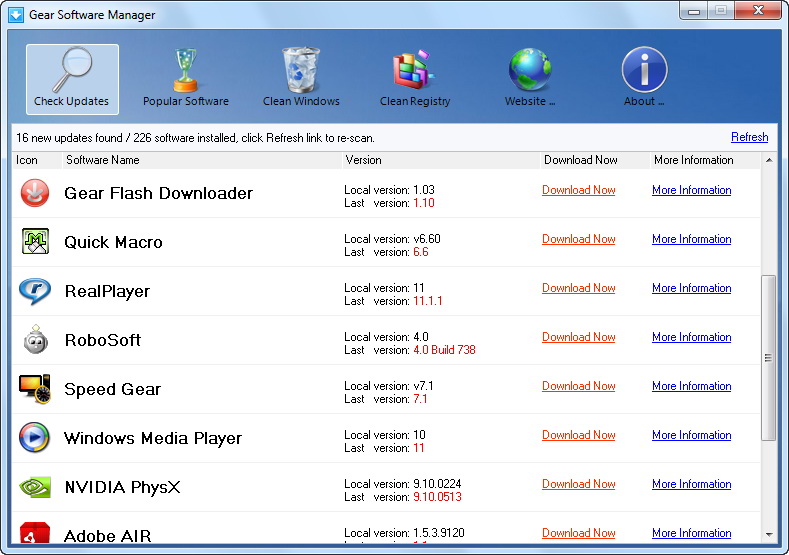Download Now for Adobe AIR
The width and height of the screenshot is (789, 555).
[x=579, y=533]
